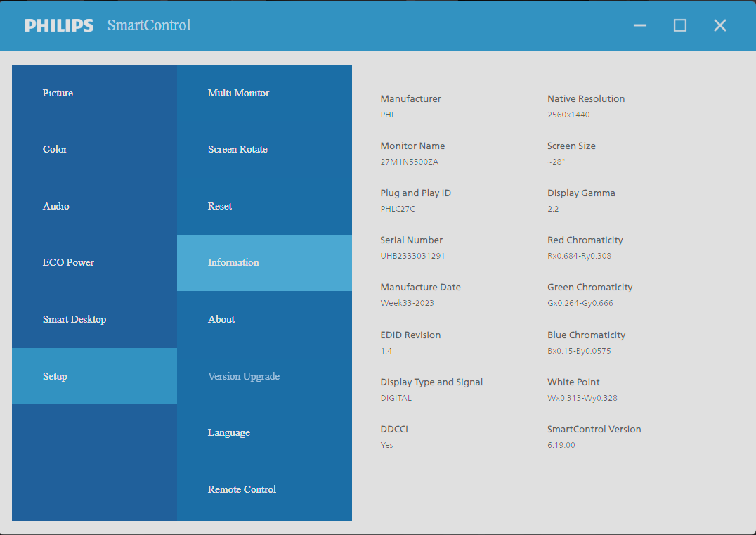Click the Display Gamma label

coord(581,193)
